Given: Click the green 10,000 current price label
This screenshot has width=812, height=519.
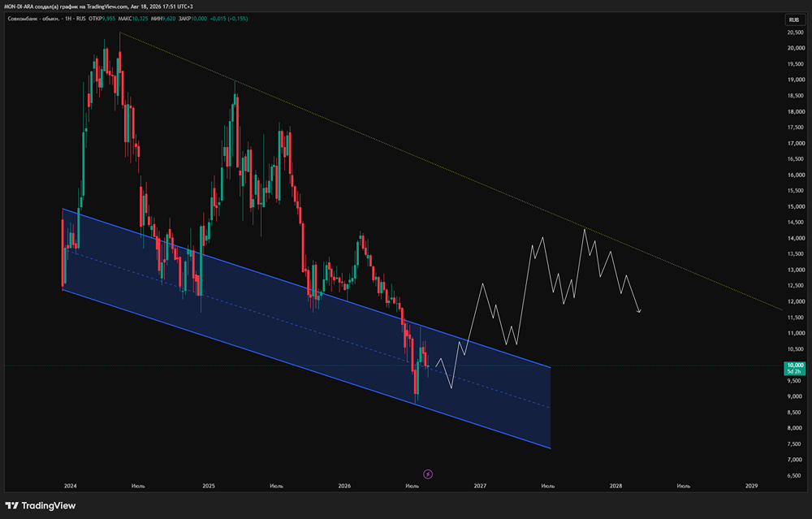Looking at the screenshot, I should 795,365.
